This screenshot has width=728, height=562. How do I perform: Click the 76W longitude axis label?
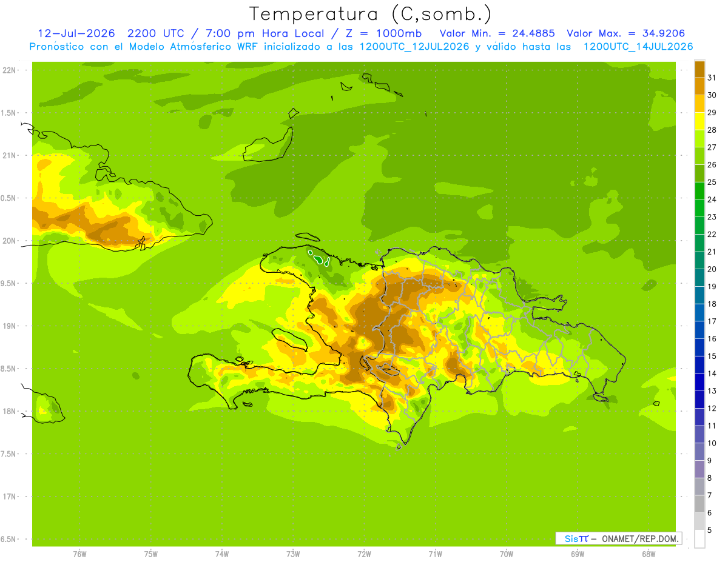[x=79, y=554]
